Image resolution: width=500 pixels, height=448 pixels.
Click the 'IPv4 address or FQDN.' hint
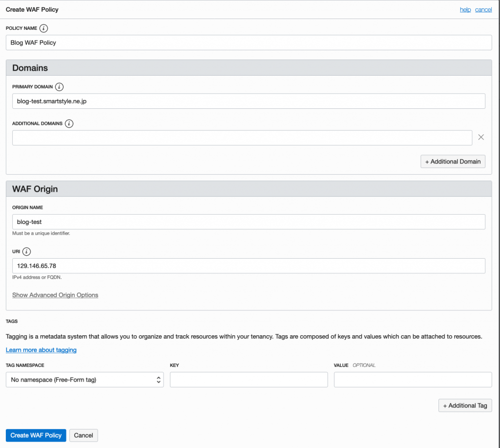37,277
